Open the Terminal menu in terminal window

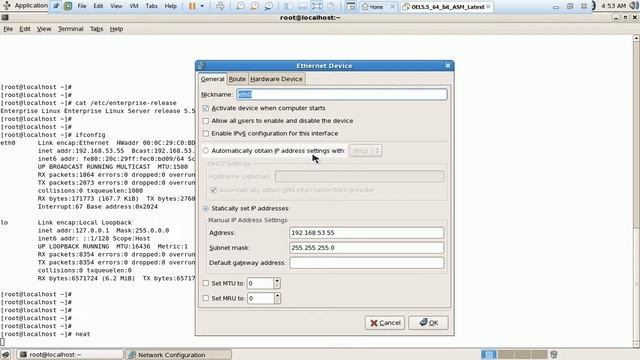[71, 29]
